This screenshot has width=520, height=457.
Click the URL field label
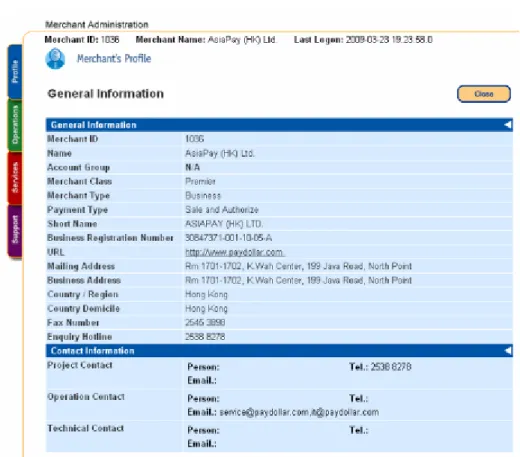point(56,252)
